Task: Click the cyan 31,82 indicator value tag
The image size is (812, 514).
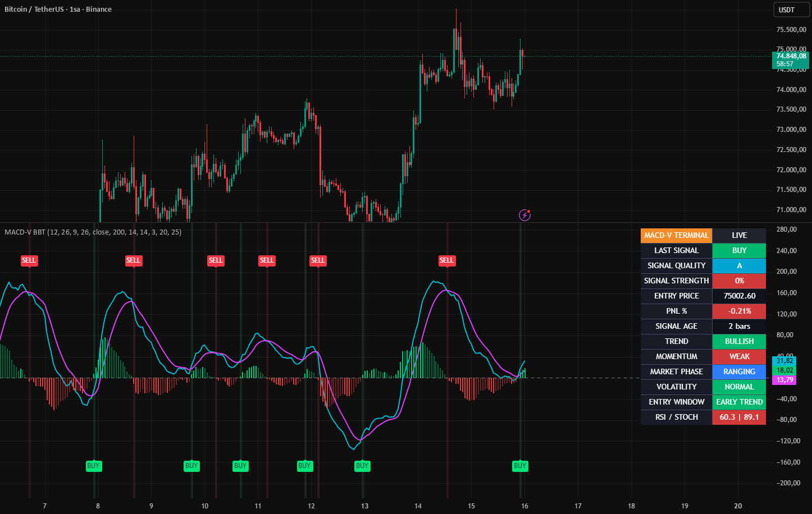Action: pyautogui.click(x=784, y=361)
